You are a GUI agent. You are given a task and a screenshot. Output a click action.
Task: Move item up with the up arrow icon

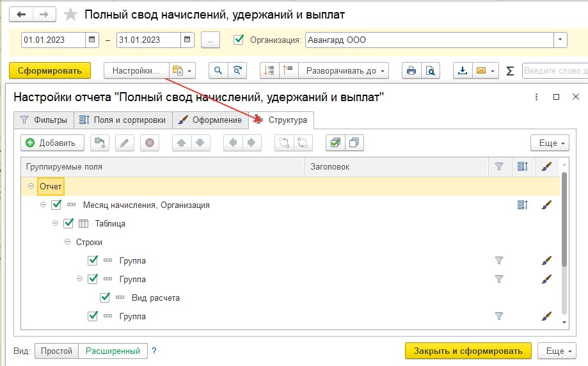pyautogui.click(x=182, y=143)
